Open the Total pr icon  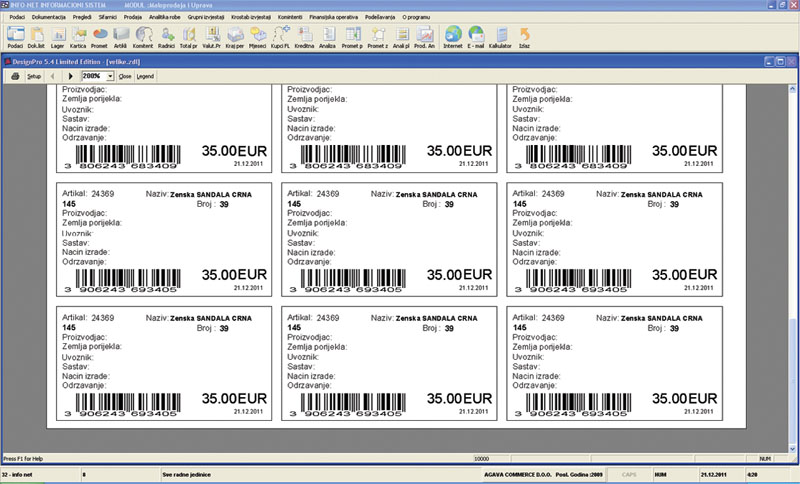pos(188,37)
